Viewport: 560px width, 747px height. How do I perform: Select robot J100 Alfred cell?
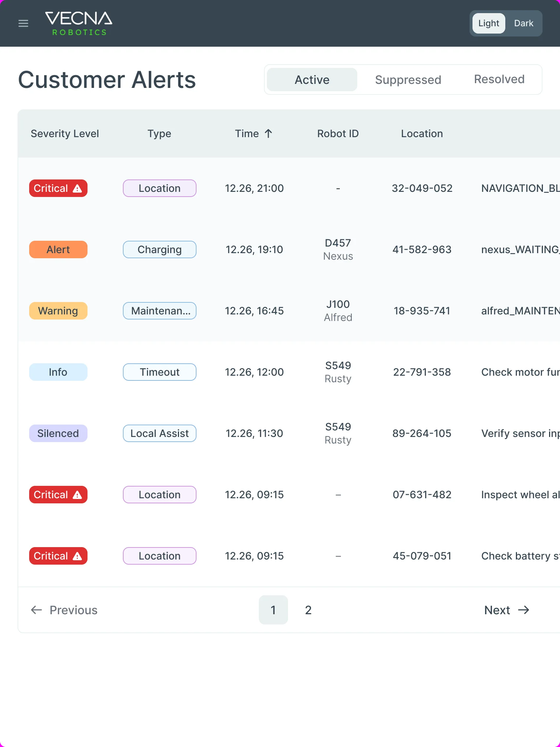coord(338,311)
